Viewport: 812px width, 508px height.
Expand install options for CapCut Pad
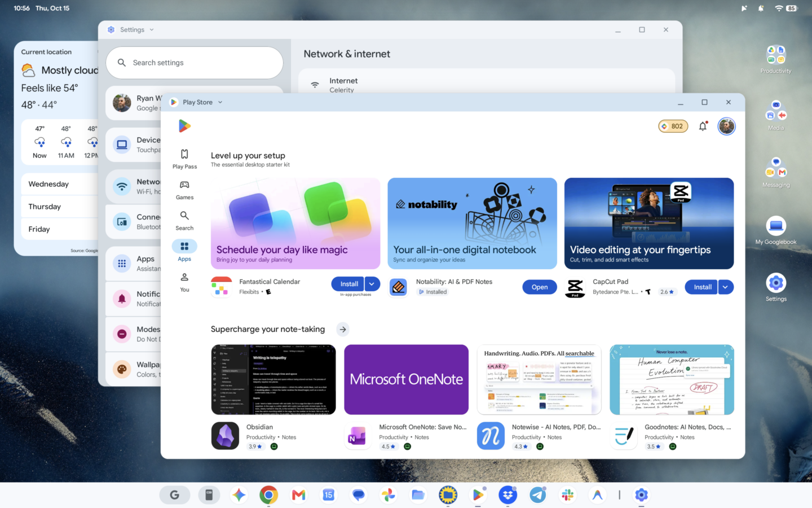726,287
